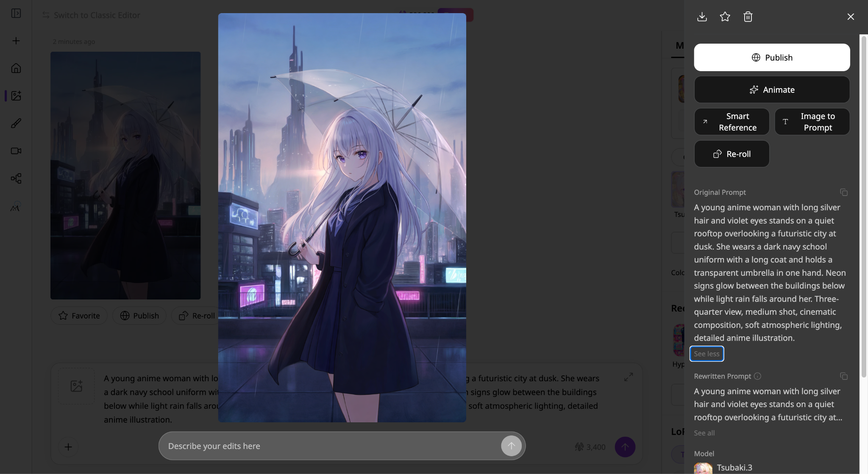This screenshot has width=868, height=474.
Task: Click the purple generate arrow button
Action: click(x=625, y=447)
